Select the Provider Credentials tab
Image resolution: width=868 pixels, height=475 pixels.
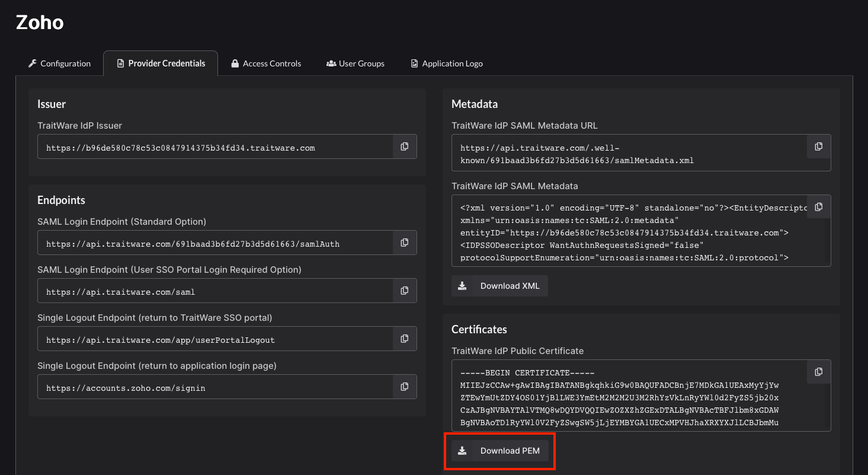click(161, 63)
